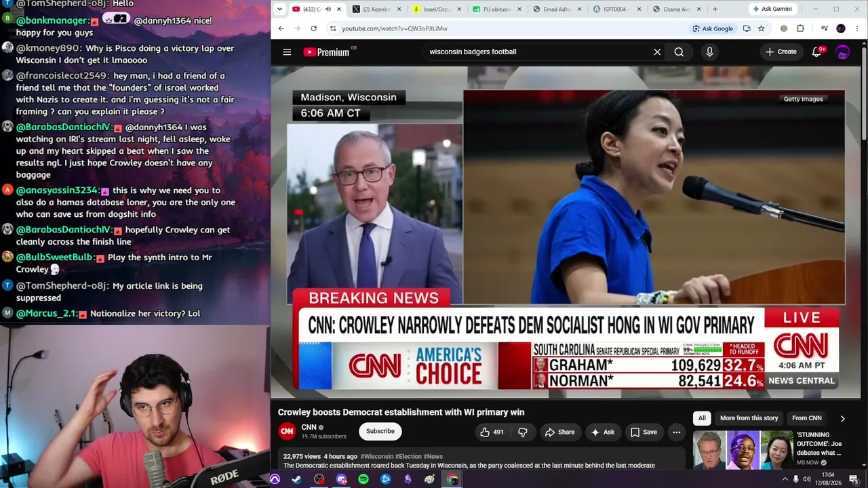Click chat username @kmoney890
868x488 pixels.
point(50,48)
